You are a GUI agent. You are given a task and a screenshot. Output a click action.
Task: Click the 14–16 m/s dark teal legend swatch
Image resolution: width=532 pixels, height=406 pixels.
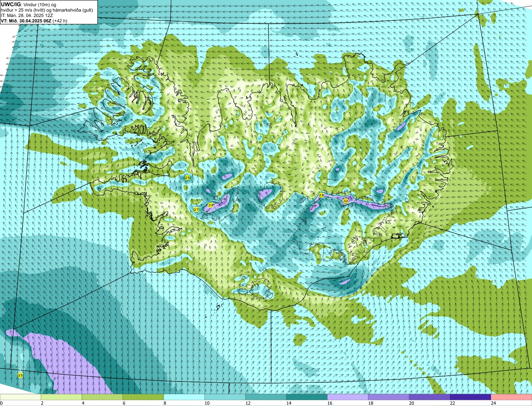coord(307,397)
